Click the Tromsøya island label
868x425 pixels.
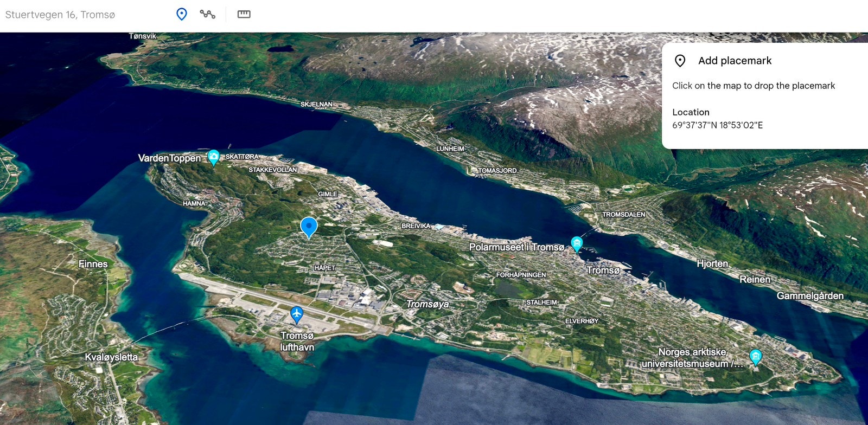[x=427, y=304]
